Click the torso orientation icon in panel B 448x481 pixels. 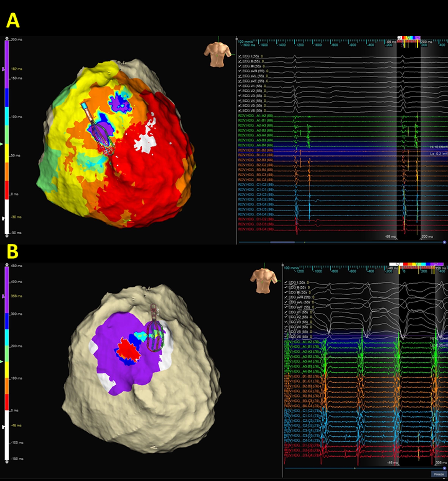[x=264, y=281]
